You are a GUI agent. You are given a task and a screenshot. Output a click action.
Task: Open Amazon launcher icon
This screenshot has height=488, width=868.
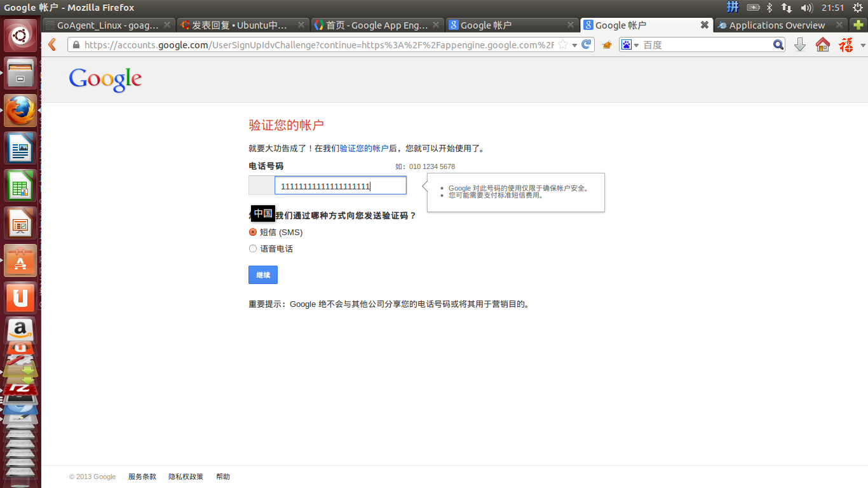pos(21,330)
